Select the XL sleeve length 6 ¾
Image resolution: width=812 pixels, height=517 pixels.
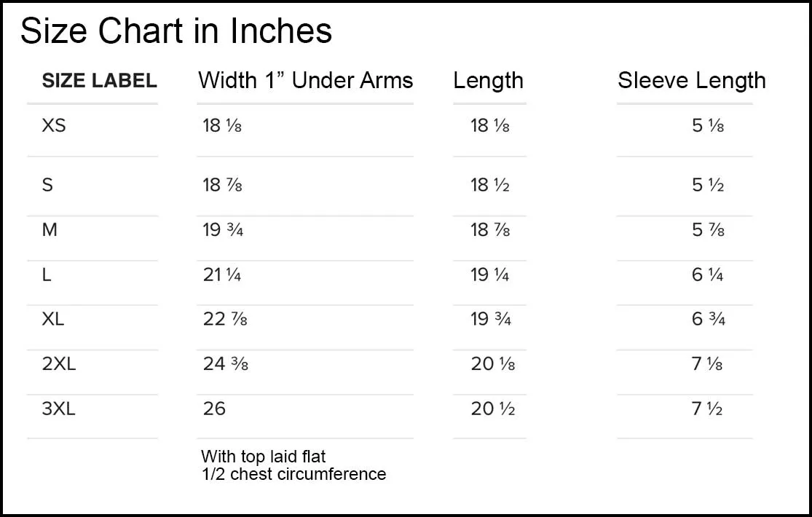pyautogui.click(x=709, y=319)
